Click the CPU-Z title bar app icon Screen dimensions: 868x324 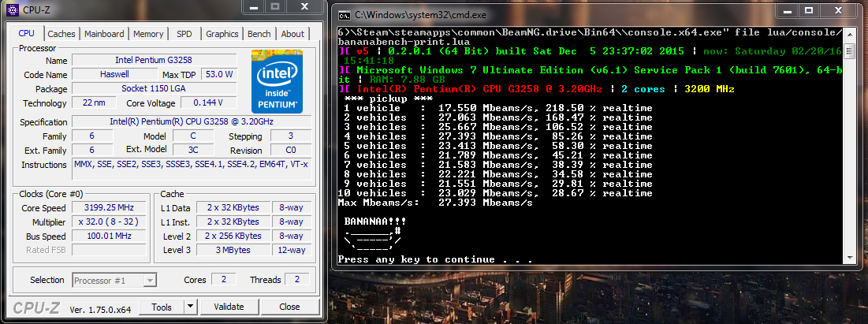13,10
